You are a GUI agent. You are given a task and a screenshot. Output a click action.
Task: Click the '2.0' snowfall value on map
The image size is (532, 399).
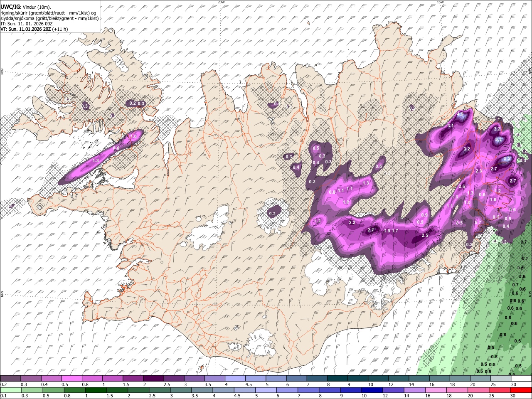click(478, 171)
